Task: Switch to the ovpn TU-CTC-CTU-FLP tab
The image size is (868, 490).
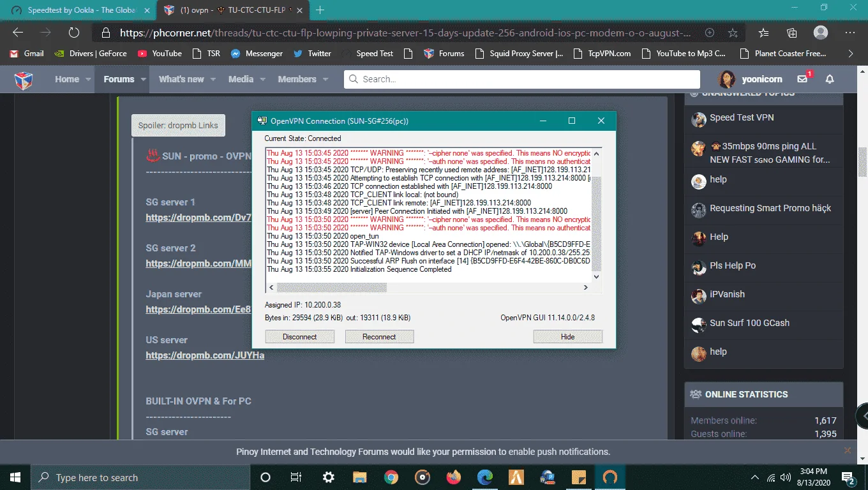Action: 232,10
